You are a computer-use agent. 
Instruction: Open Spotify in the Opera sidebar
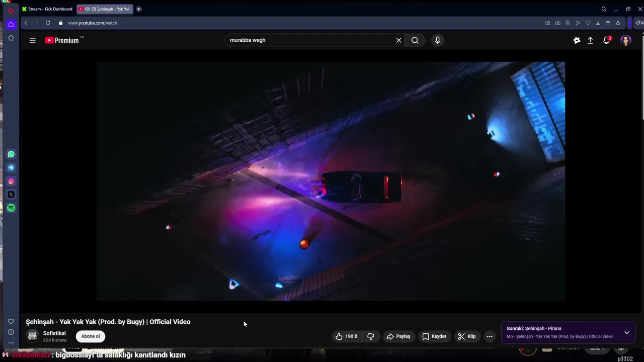tap(11, 208)
